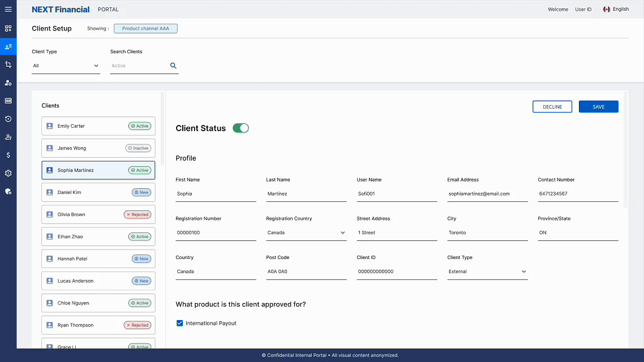Uncheck the International Payout checkbox
Screen dimensions: 644x362
[180, 323]
